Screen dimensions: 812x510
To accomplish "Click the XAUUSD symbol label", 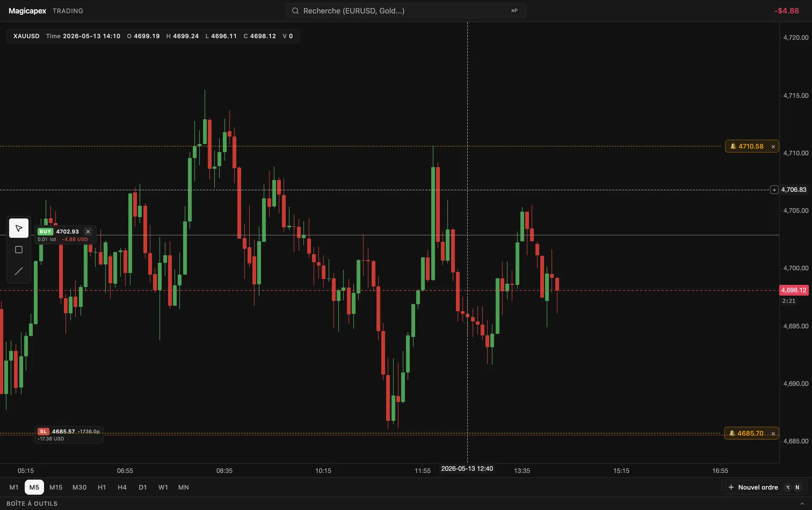I will [x=26, y=36].
